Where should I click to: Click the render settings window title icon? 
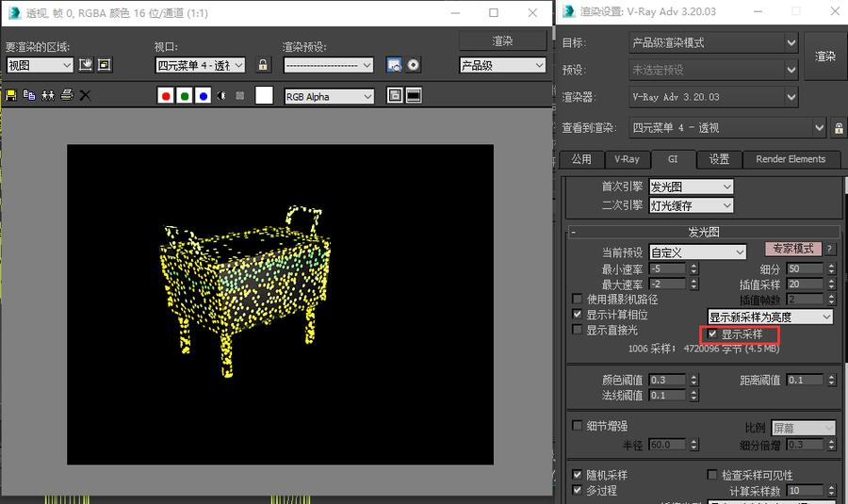(568, 11)
